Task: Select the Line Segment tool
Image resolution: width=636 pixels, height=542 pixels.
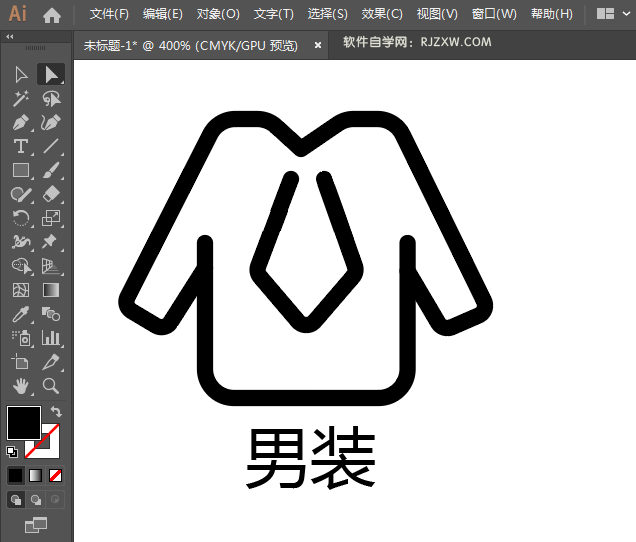Action: [x=51, y=146]
